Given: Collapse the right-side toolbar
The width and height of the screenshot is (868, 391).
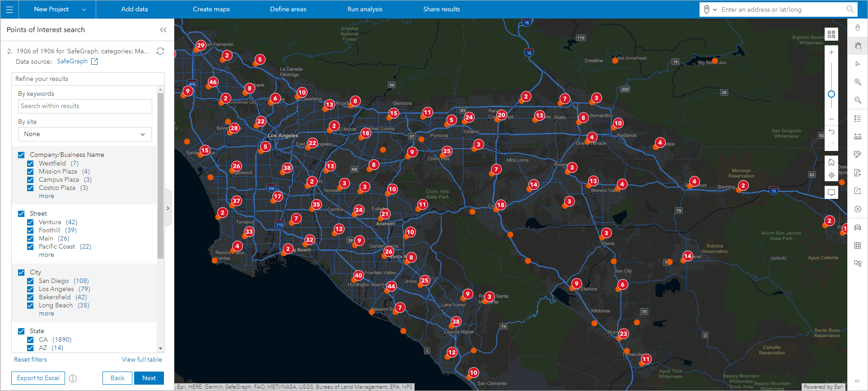Looking at the screenshot, I should pos(858,381).
